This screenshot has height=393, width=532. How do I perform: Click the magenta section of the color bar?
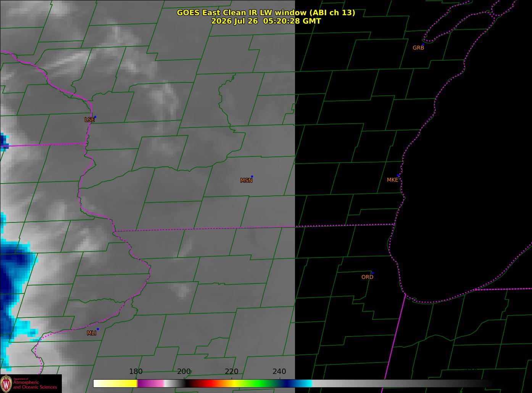coord(151,383)
